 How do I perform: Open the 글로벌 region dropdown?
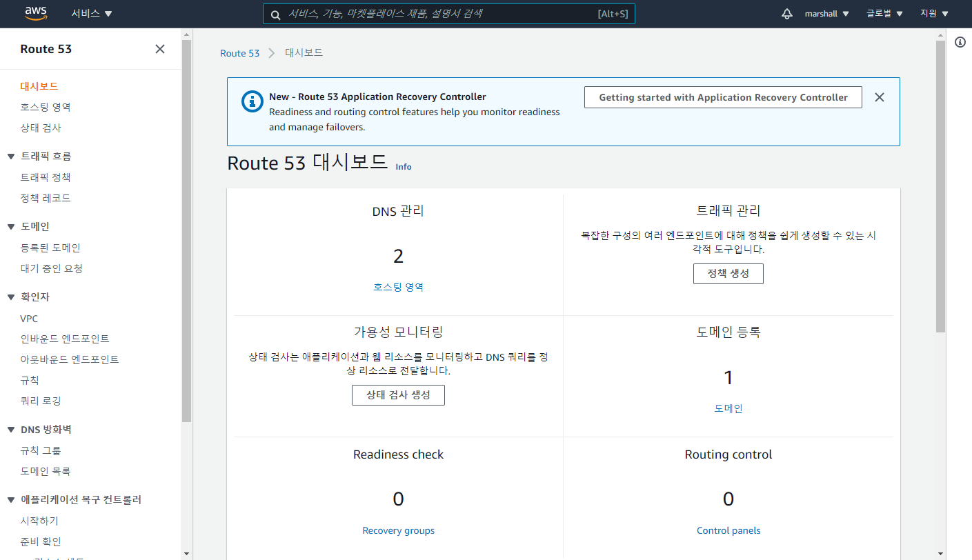point(885,14)
